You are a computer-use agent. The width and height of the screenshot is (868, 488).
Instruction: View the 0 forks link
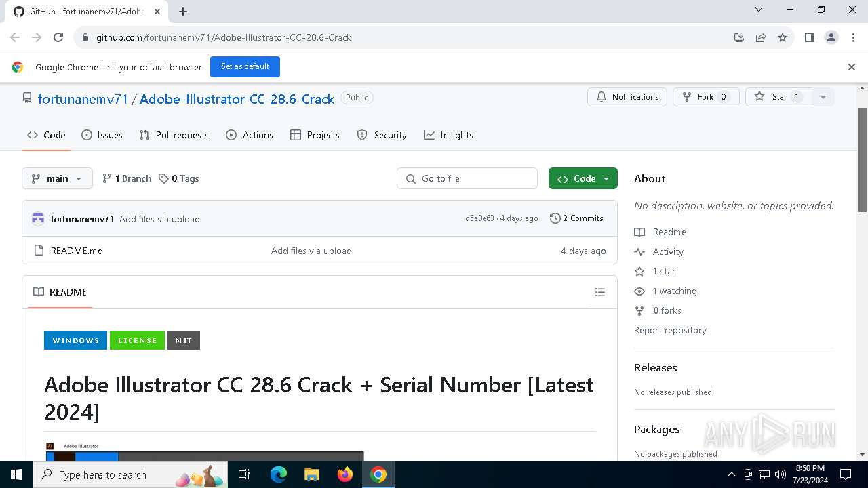click(658, 310)
